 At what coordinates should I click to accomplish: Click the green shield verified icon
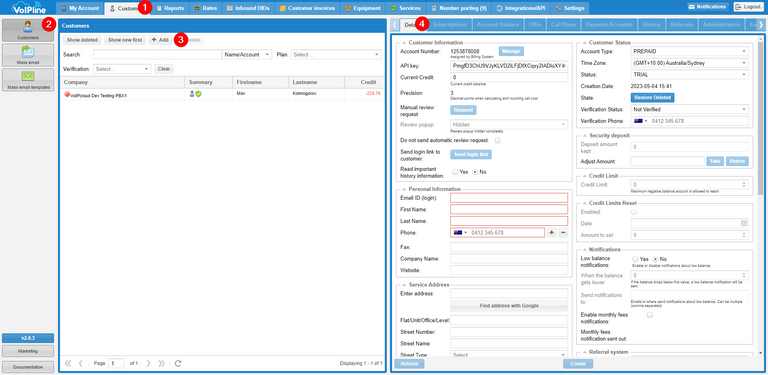coord(198,94)
